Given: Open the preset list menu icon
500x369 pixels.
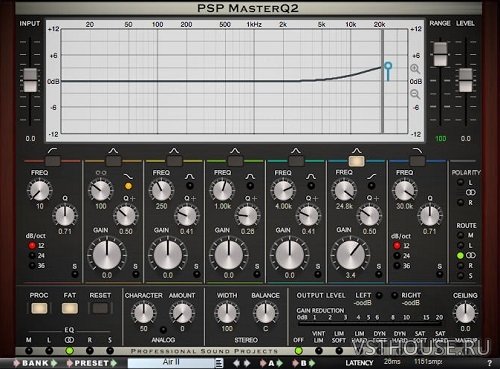Looking at the screenshot, I should [219, 363].
